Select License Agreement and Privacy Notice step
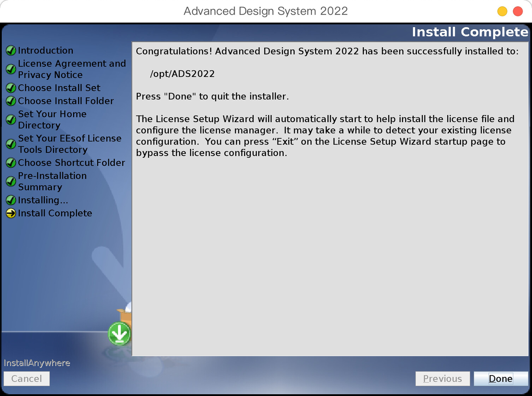 pyautogui.click(x=72, y=69)
